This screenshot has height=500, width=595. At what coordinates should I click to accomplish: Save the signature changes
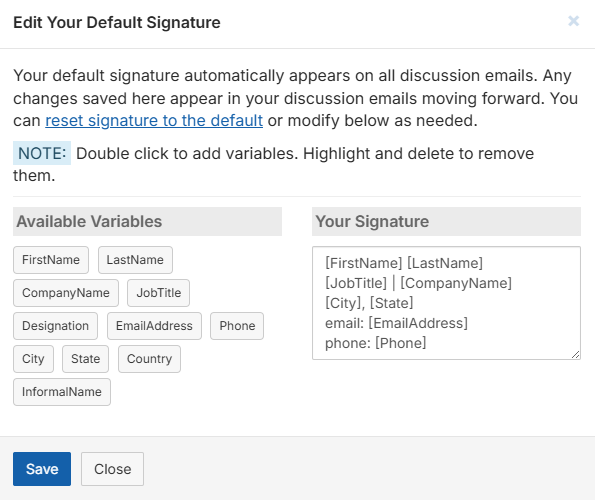click(x=42, y=469)
